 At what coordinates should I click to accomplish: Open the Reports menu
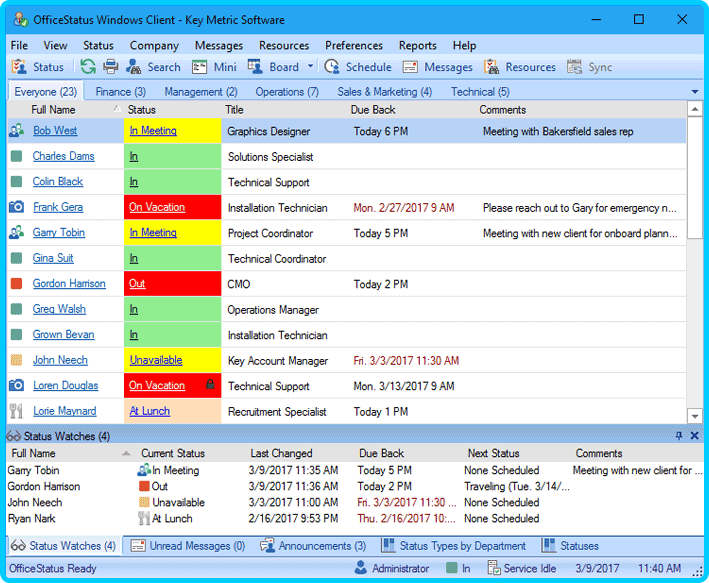[x=417, y=46]
